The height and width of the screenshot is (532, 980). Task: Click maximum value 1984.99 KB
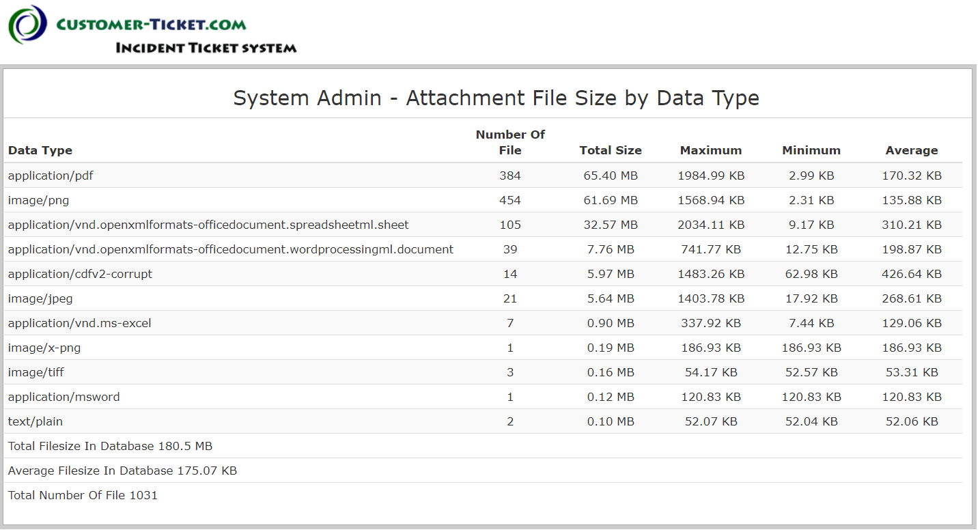(x=711, y=176)
